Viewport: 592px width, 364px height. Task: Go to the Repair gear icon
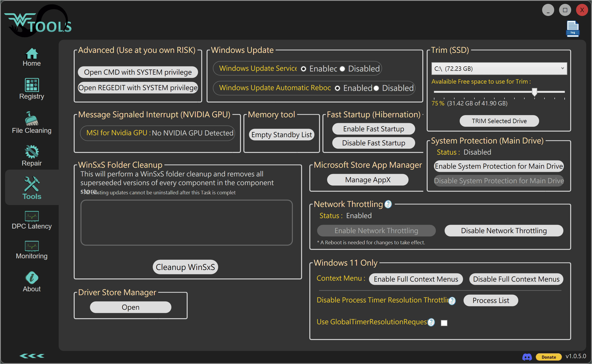point(32,152)
